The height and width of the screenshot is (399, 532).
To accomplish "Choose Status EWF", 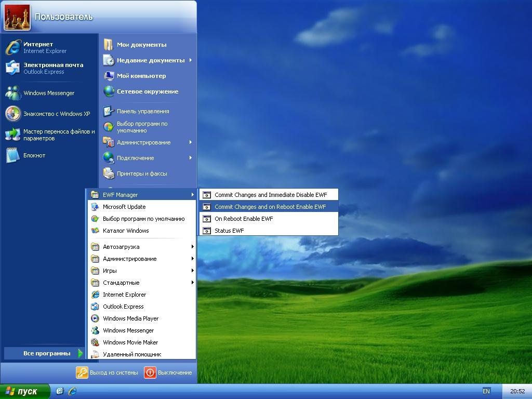I will coord(269,231).
